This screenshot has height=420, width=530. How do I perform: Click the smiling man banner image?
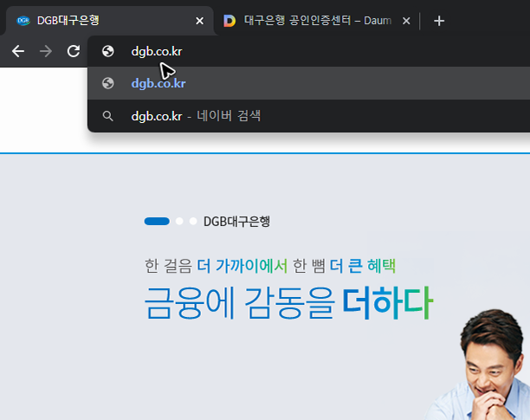[x=477, y=365]
